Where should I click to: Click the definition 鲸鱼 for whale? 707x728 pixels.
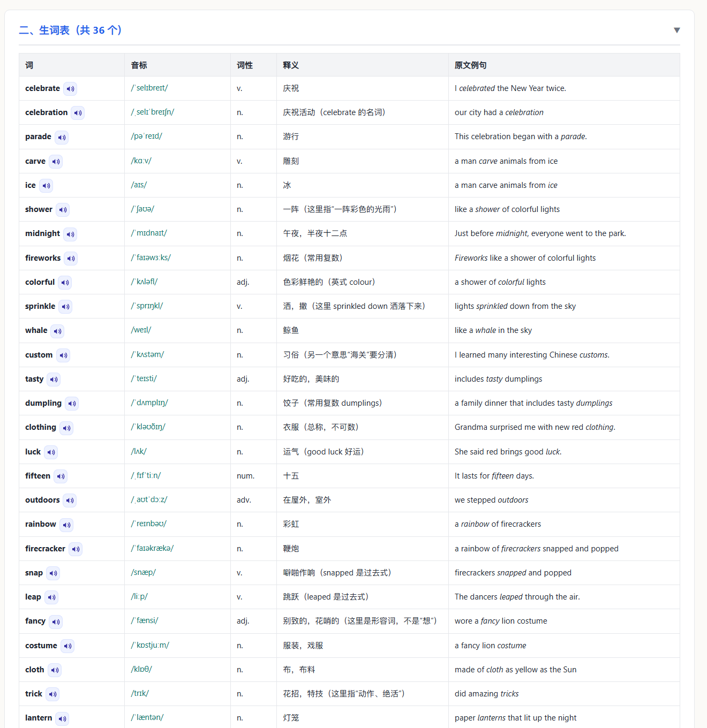291,330
